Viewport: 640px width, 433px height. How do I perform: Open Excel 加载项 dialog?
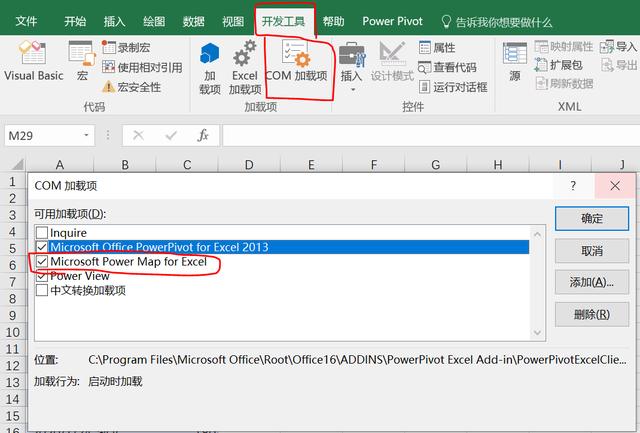pos(244,69)
